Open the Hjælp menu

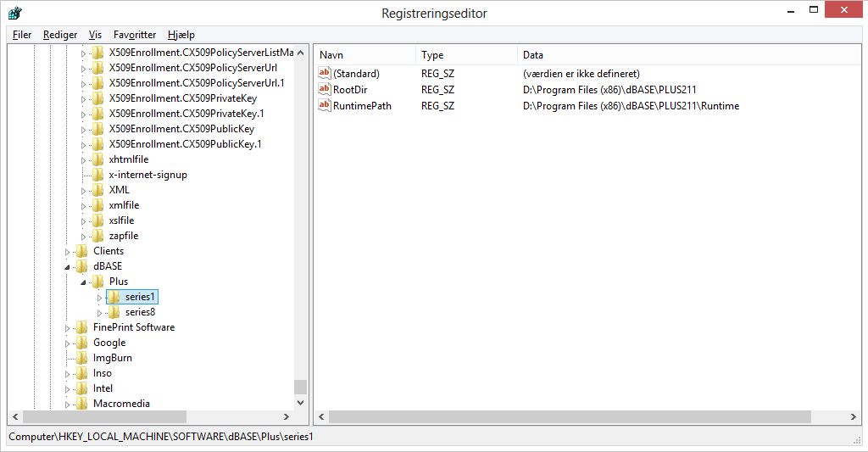181,34
